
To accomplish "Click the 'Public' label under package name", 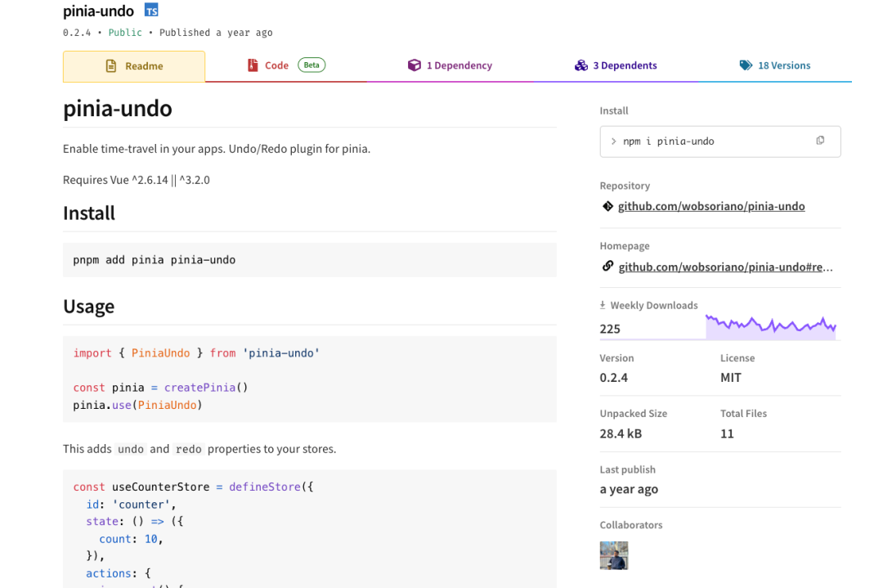I will point(125,32).
